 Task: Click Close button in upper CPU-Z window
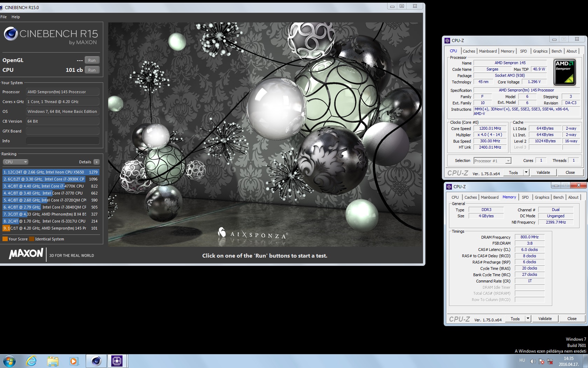coord(570,172)
